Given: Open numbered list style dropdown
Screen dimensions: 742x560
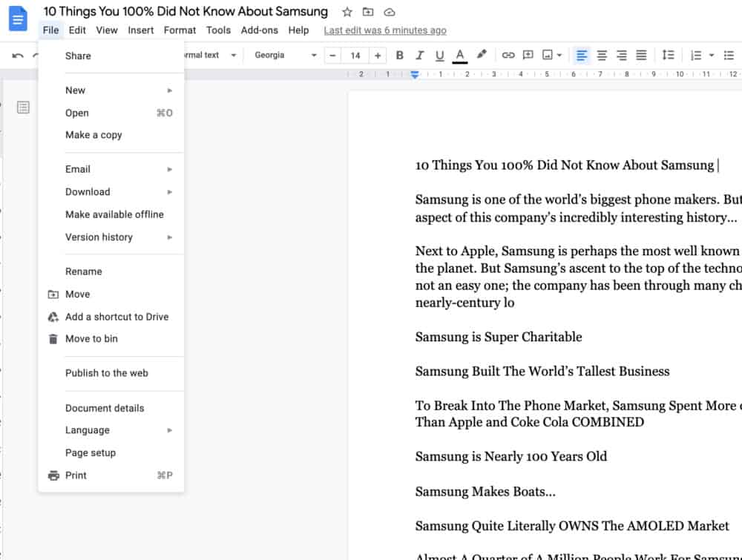Looking at the screenshot, I should coord(712,56).
